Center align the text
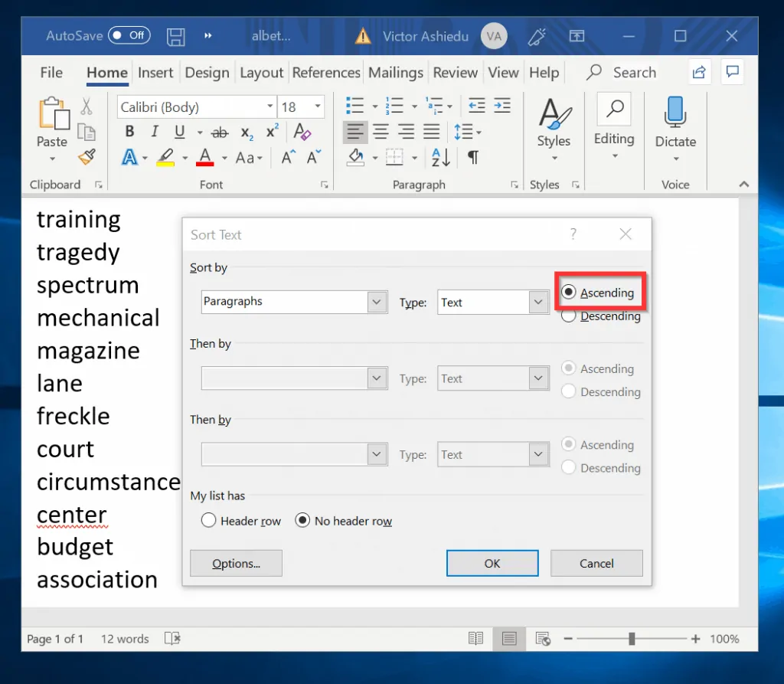 381,132
